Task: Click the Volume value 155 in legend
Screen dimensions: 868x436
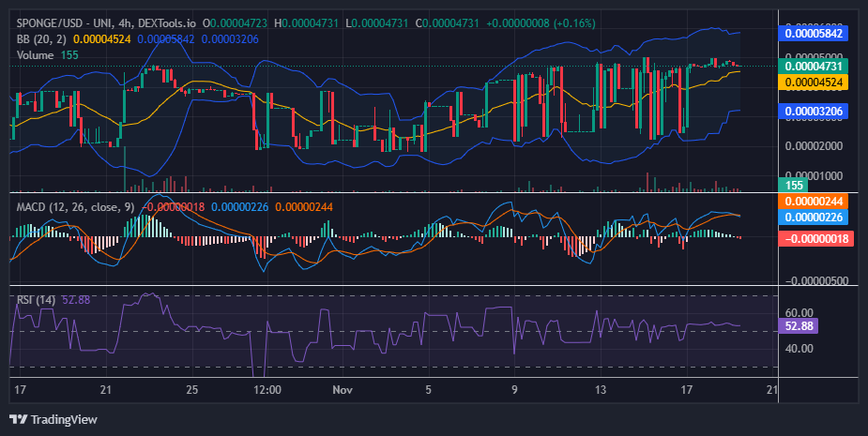Action: pos(69,55)
